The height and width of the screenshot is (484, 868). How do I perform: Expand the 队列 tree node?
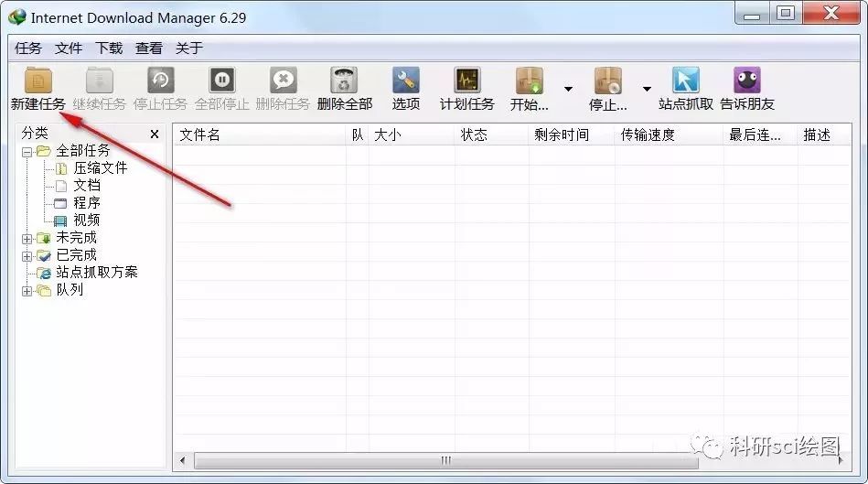coord(27,291)
